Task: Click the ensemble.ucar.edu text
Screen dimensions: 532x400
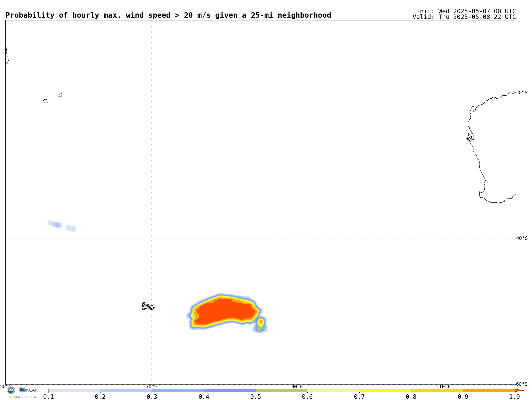Action: (22, 397)
